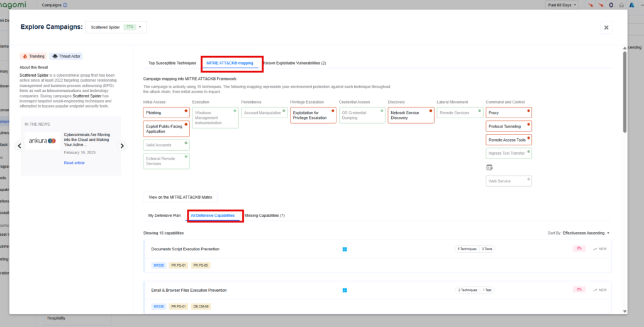Click M1038 tag in Email & Browser row
644x327 pixels.
point(158,306)
